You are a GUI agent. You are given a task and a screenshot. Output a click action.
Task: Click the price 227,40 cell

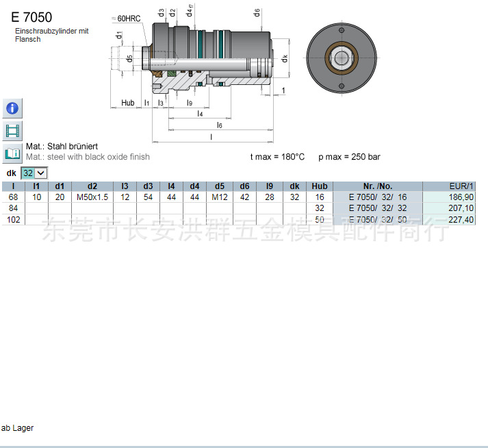pyautogui.click(x=461, y=219)
